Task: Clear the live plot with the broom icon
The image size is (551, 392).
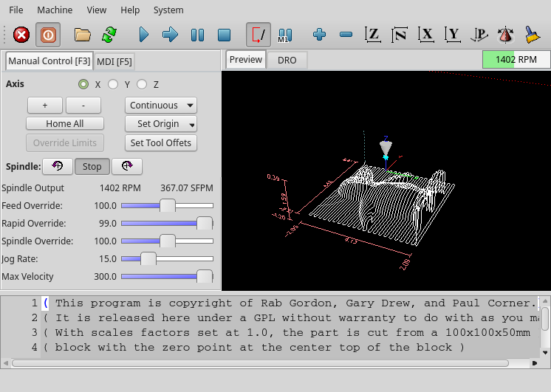Action: (x=532, y=35)
